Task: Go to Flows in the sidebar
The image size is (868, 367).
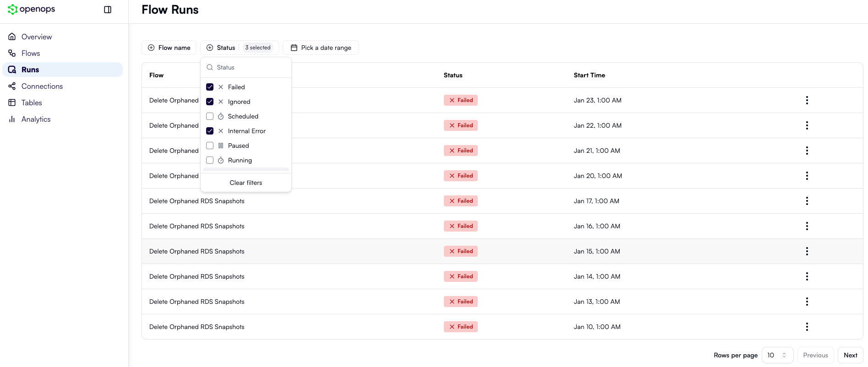Action: pyautogui.click(x=63, y=53)
